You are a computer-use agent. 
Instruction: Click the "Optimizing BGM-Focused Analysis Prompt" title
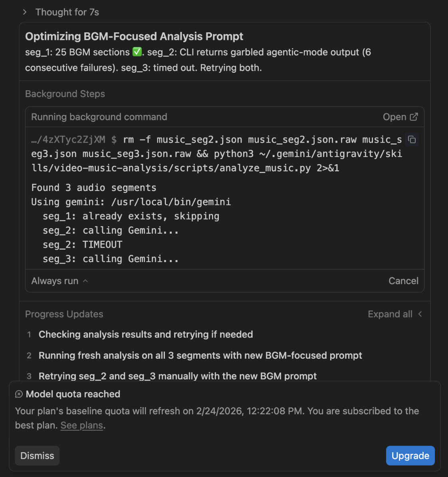point(134,36)
